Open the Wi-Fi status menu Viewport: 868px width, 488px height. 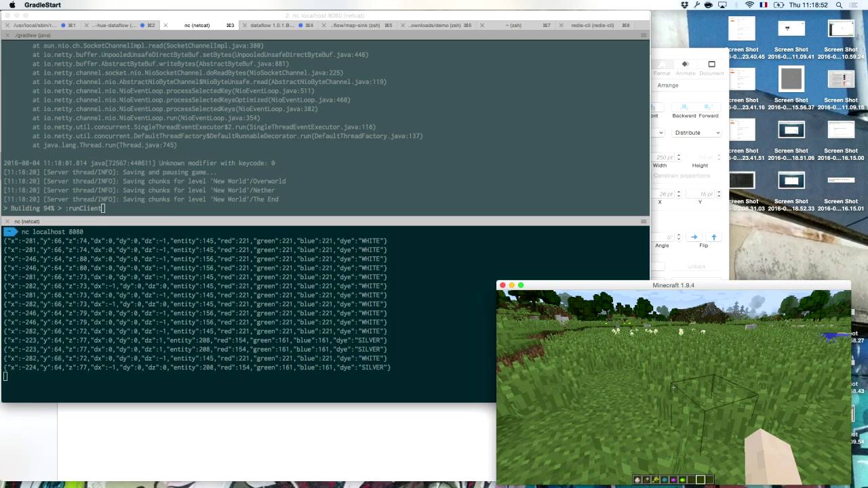749,5
